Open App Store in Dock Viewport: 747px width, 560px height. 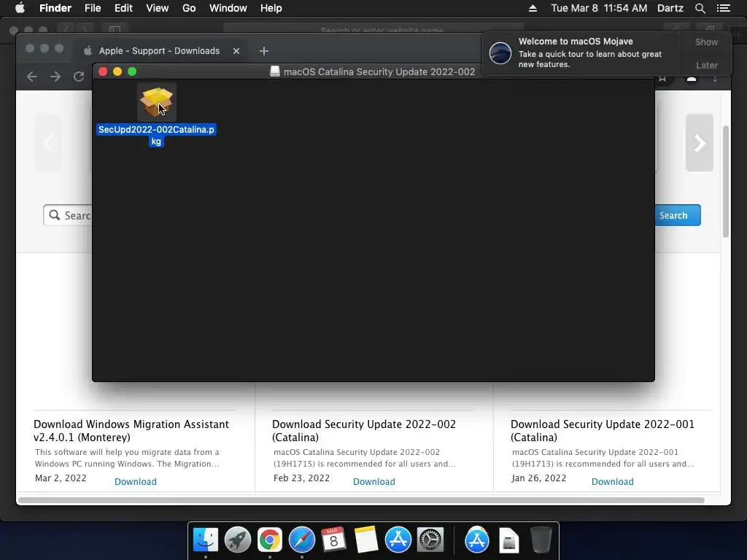398,540
